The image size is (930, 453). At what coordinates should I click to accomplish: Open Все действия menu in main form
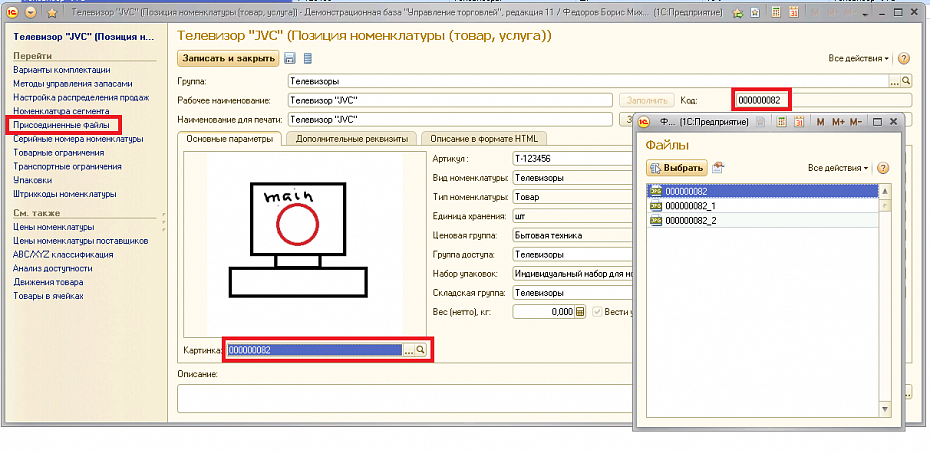pos(859,59)
